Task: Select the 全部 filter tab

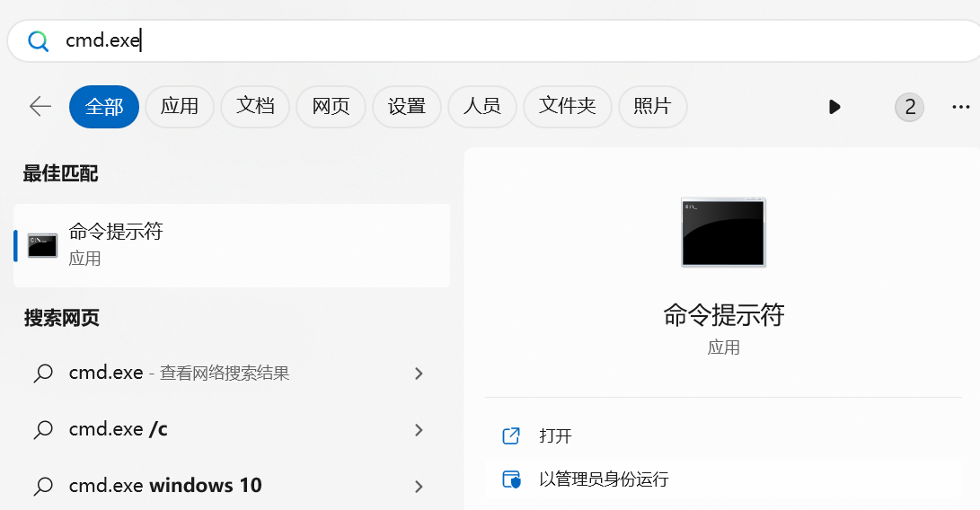Action: tap(104, 107)
